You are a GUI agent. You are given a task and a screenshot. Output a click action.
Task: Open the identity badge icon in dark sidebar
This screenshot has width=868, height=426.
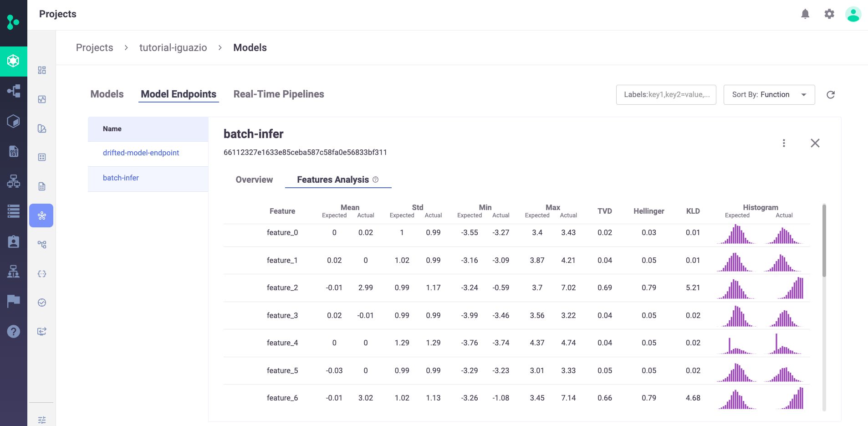(14, 241)
